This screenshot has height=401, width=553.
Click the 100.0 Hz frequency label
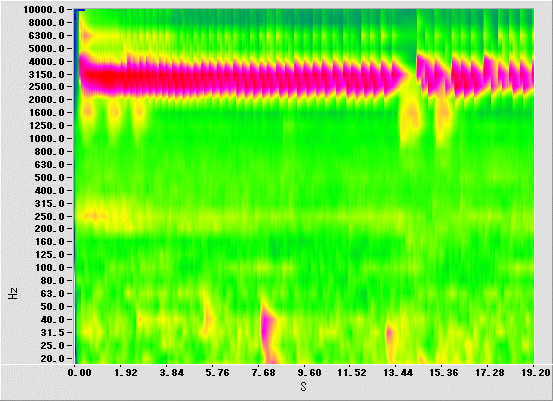[x=49, y=268]
